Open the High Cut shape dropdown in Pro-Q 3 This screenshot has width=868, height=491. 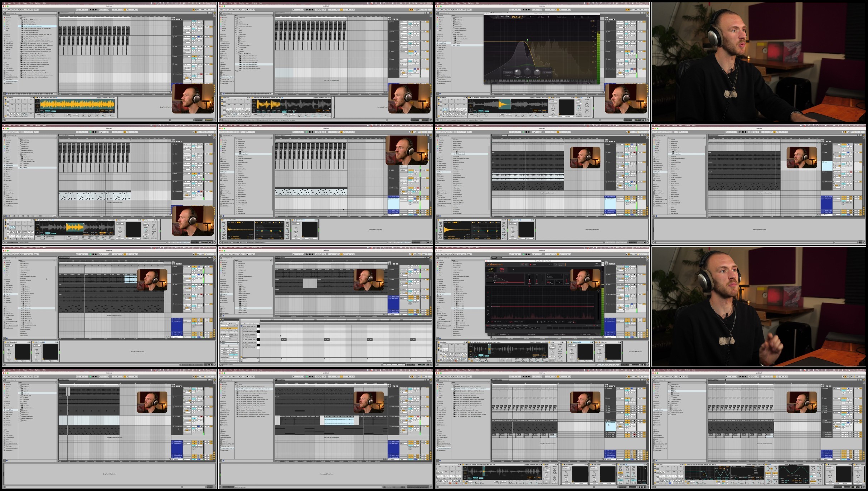click(x=508, y=73)
